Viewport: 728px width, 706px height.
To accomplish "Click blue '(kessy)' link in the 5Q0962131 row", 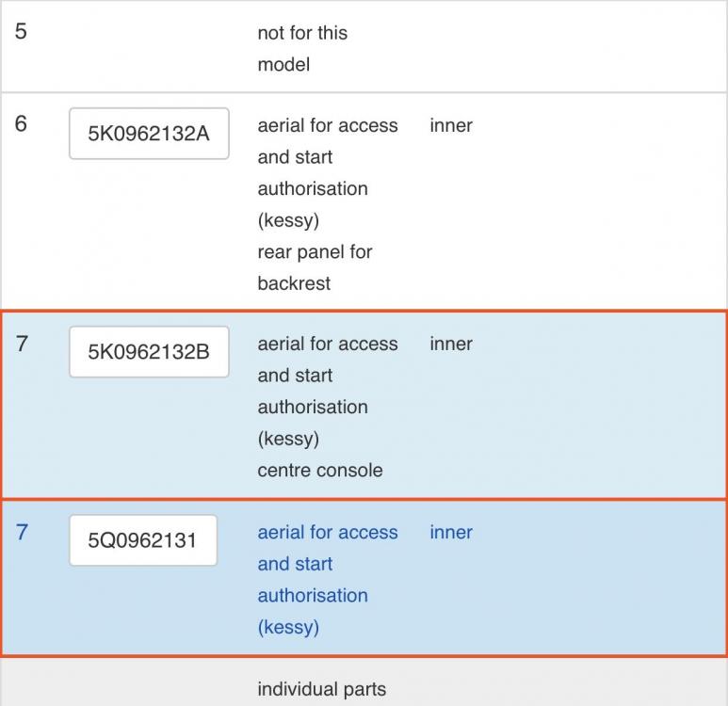I will pyautogui.click(x=288, y=627).
